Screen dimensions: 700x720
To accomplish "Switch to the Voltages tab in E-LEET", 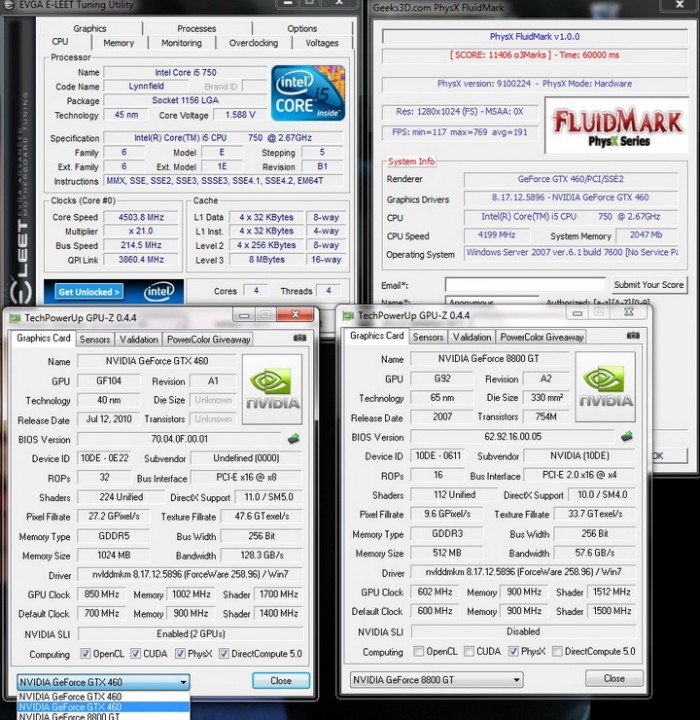I will point(322,43).
